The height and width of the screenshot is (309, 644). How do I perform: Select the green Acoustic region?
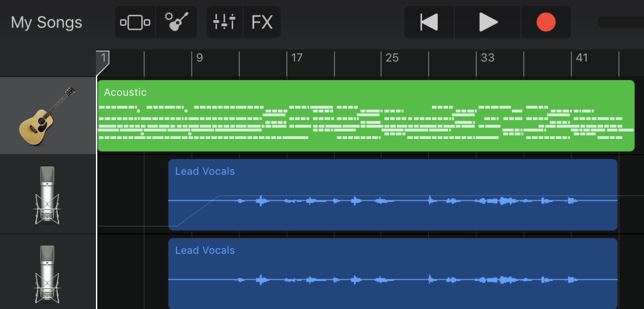tap(366, 116)
